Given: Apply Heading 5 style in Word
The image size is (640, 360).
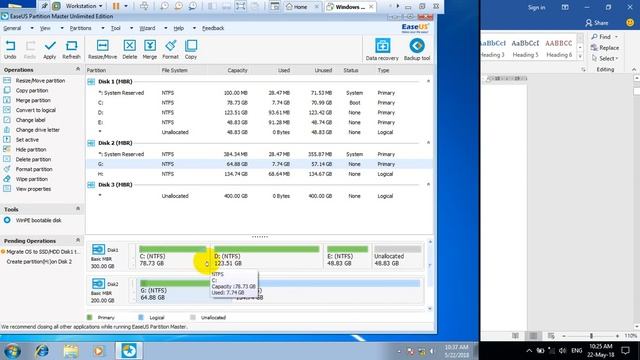Looking at the screenshot, I should [x=525, y=48].
